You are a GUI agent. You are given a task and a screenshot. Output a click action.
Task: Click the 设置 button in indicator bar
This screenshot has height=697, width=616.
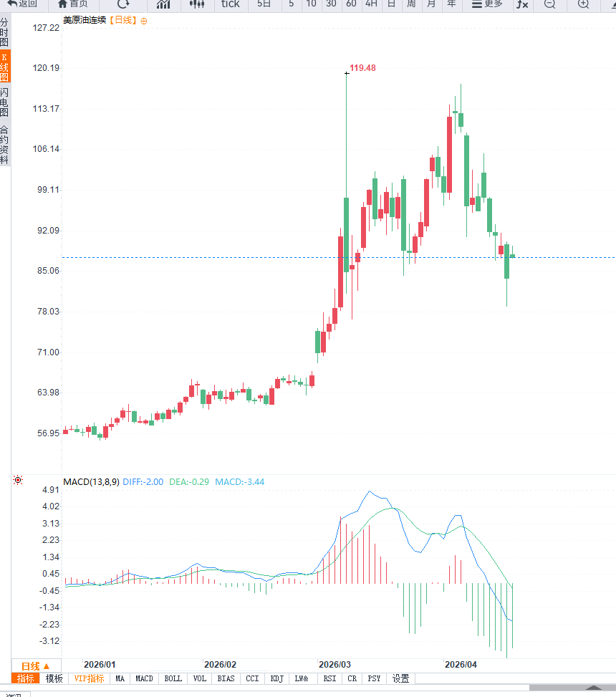click(400, 678)
